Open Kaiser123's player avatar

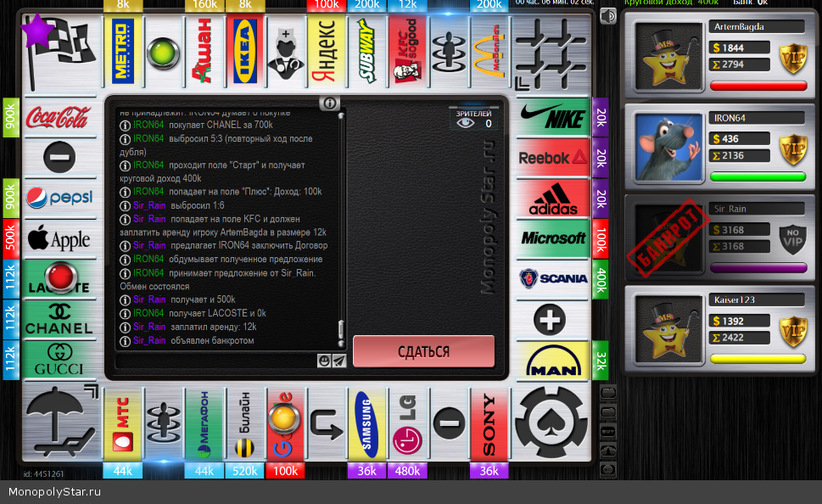pos(668,329)
